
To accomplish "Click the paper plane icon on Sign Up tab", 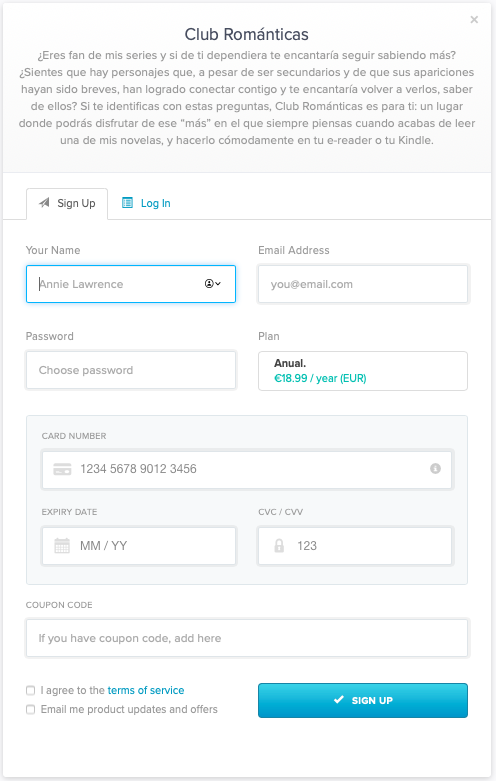I will 44,202.
